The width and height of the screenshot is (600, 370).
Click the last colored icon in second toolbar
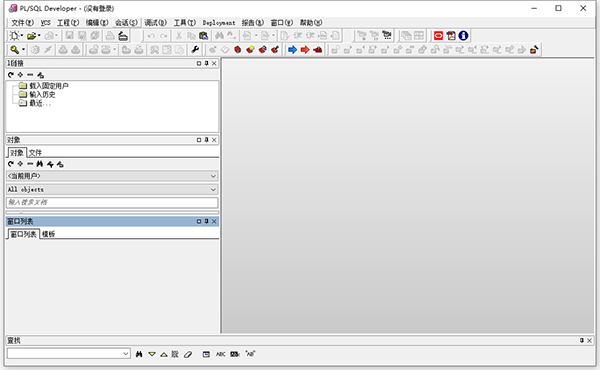(534, 50)
